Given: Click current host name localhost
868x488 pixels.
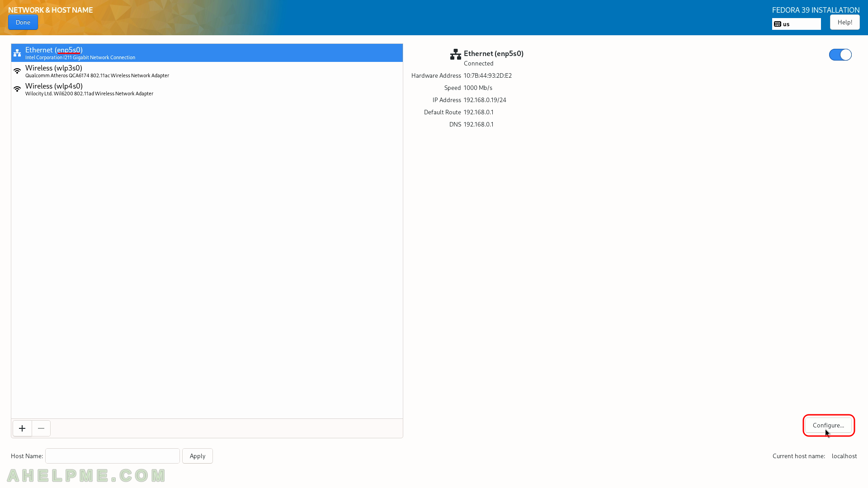Looking at the screenshot, I should point(844,456).
